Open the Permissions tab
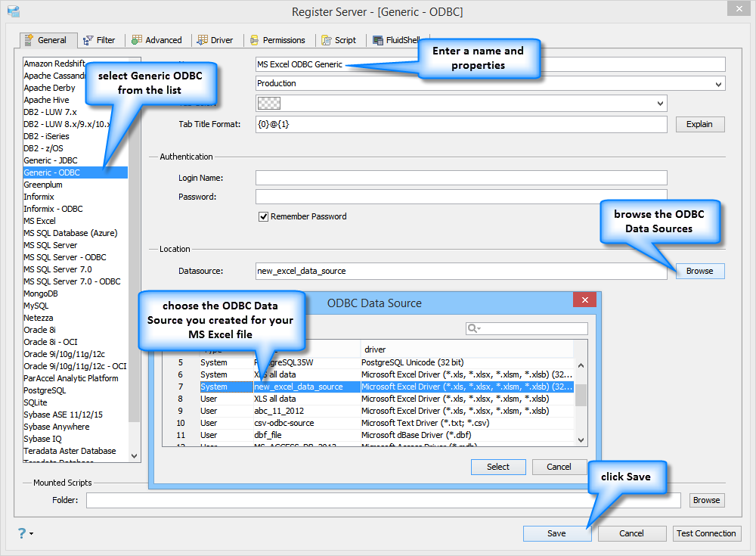The height and width of the screenshot is (556, 756). 277,40
